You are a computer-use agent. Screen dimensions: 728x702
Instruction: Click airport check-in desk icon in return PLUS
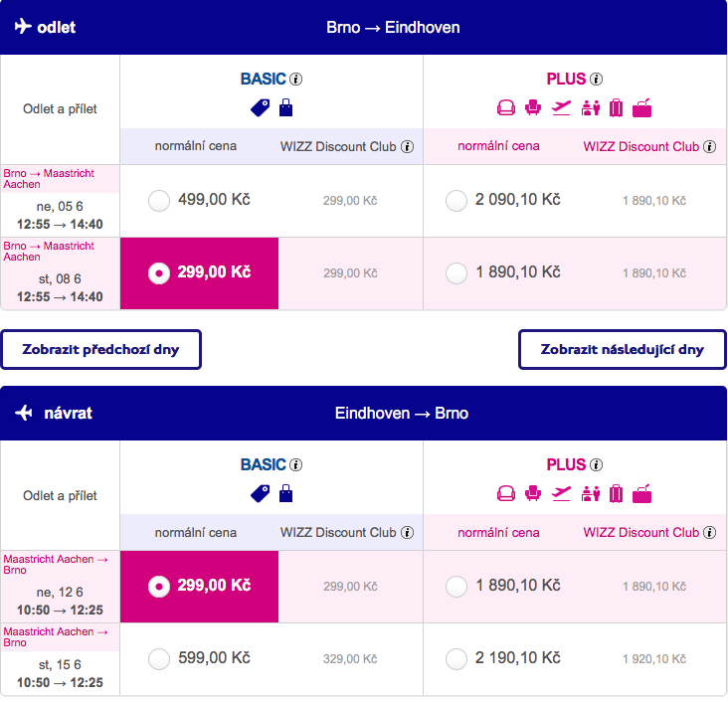(x=590, y=494)
